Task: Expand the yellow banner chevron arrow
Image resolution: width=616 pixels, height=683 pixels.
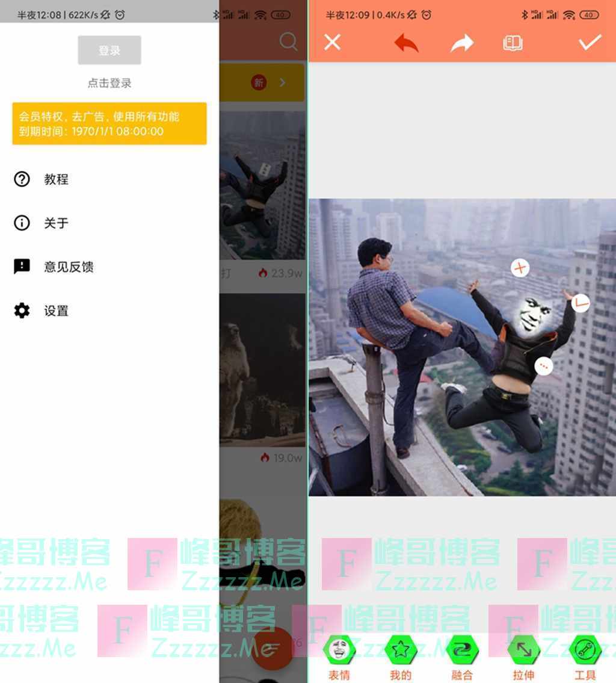Action: [x=283, y=82]
